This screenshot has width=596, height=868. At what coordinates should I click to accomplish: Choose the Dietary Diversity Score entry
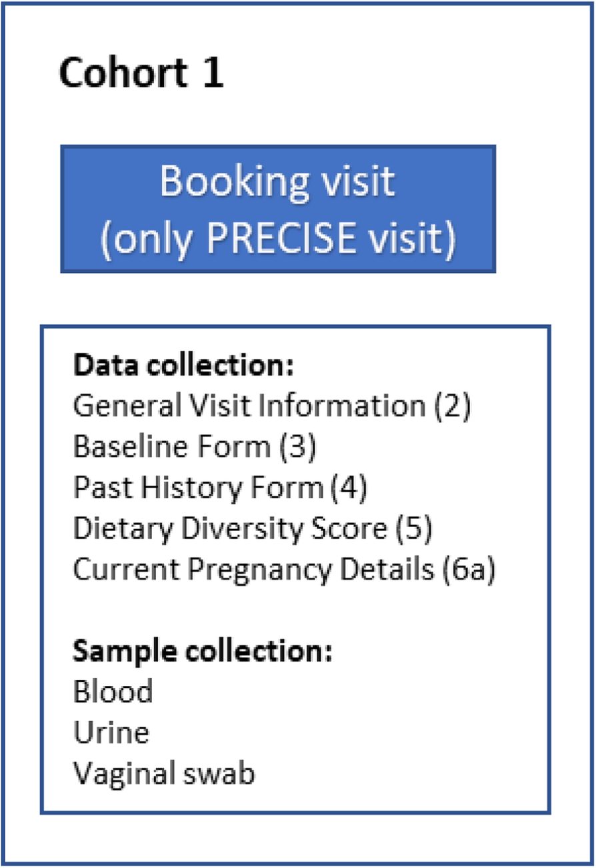tap(230, 529)
